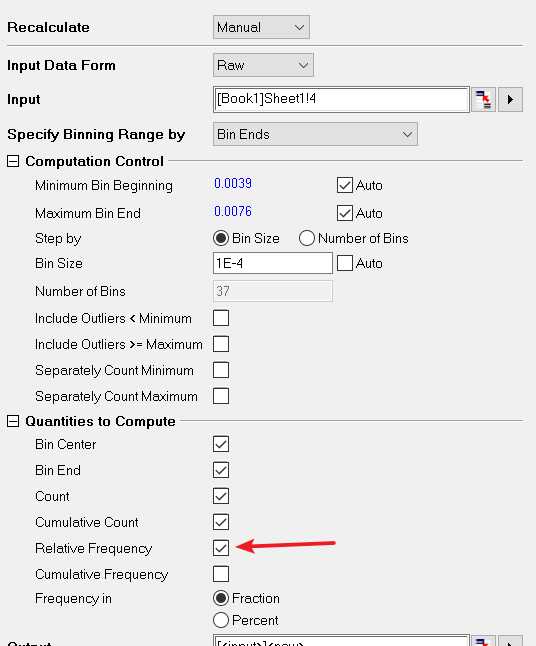Uncheck Auto for Minimum Bin Beginning
This screenshot has width=536, height=646.
(345, 185)
